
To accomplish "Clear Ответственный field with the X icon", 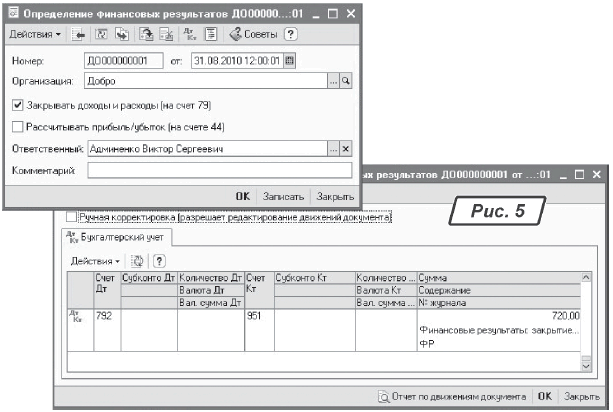I will point(346,148).
